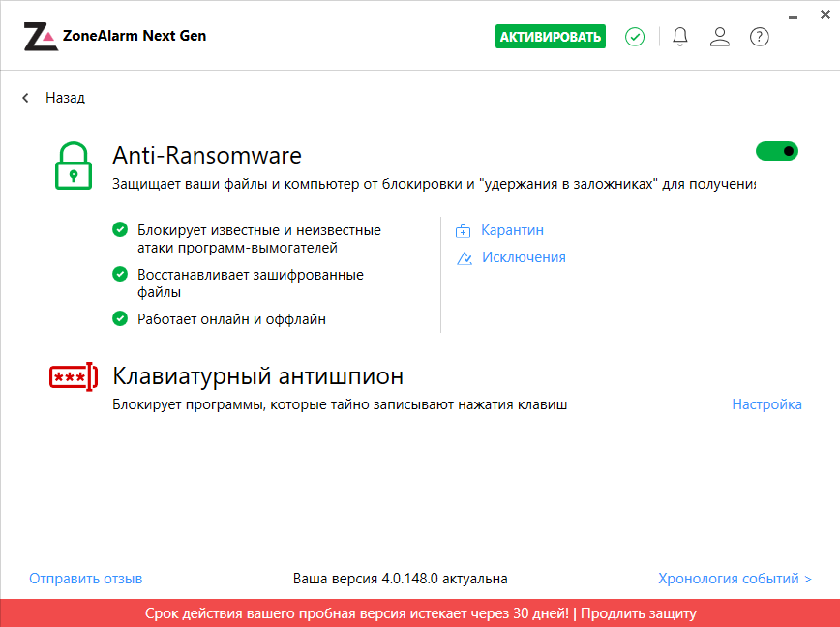
Task: Click the text Блокирует известные и неизвестные атаки
Action: coord(259,239)
